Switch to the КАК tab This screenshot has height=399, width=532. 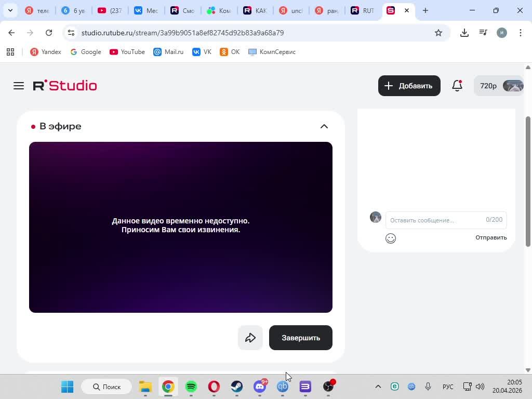coord(256,10)
